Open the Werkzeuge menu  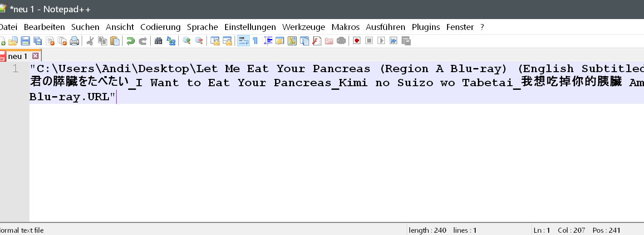pyautogui.click(x=304, y=27)
